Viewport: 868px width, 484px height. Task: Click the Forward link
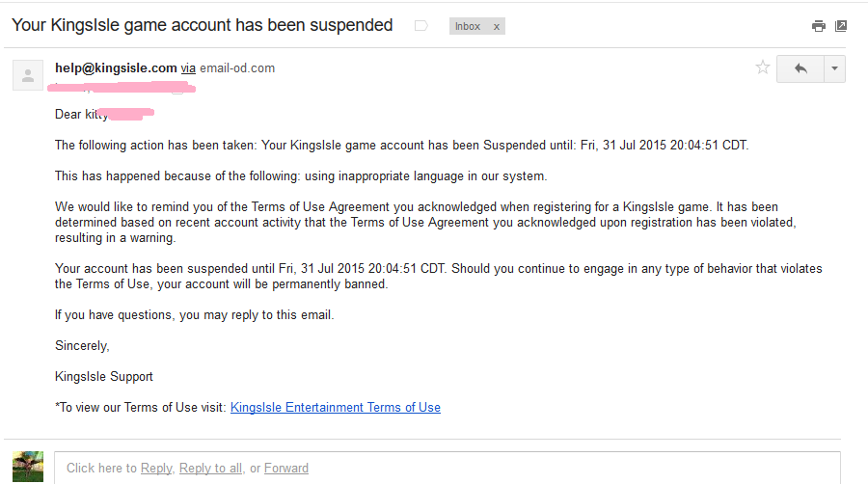[286, 468]
